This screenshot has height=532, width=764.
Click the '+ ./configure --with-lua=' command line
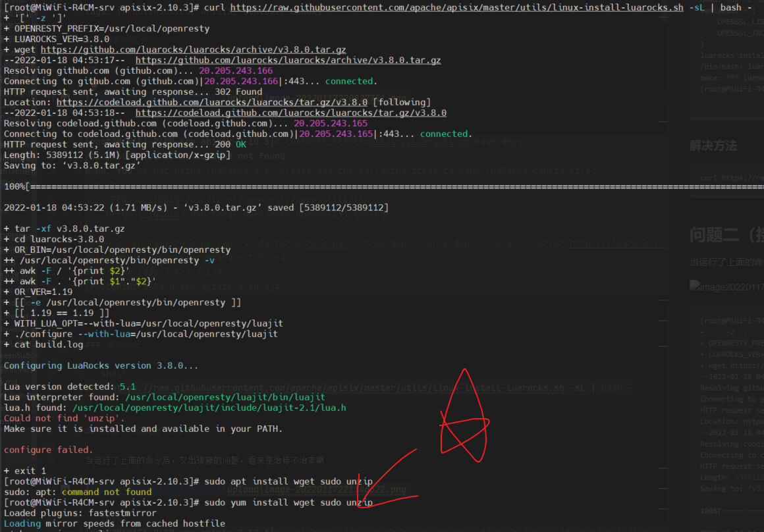click(141, 334)
